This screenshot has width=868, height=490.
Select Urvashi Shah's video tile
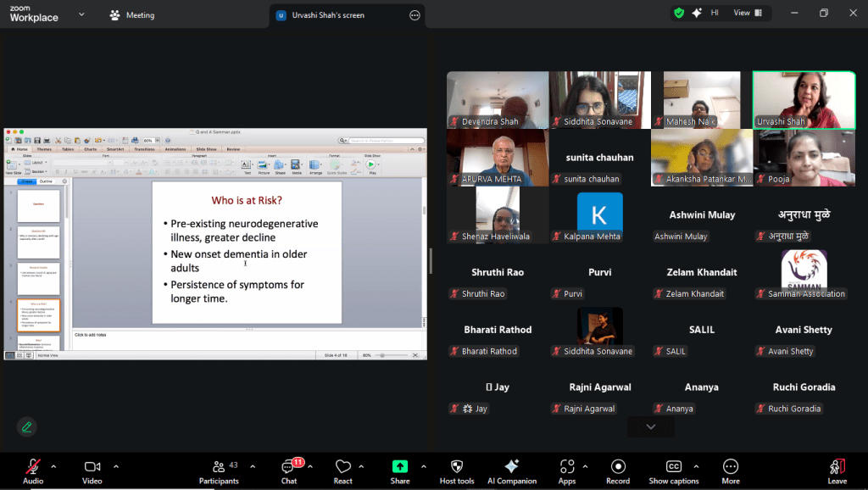804,99
